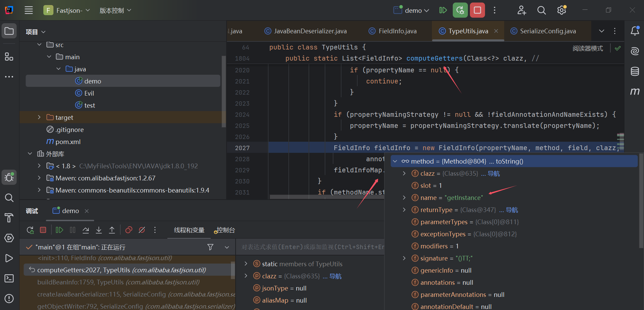Open the Maven tool window
Viewport: 644px width, 310px height.
[x=635, y=92]
